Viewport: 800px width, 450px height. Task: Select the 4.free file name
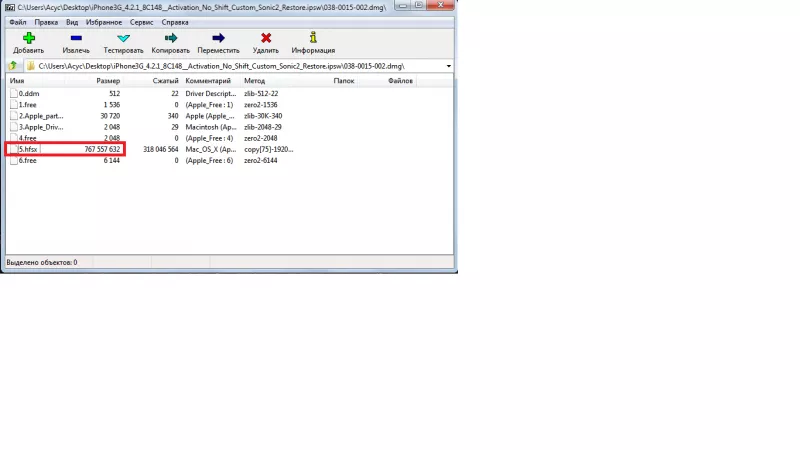[28, 138]
